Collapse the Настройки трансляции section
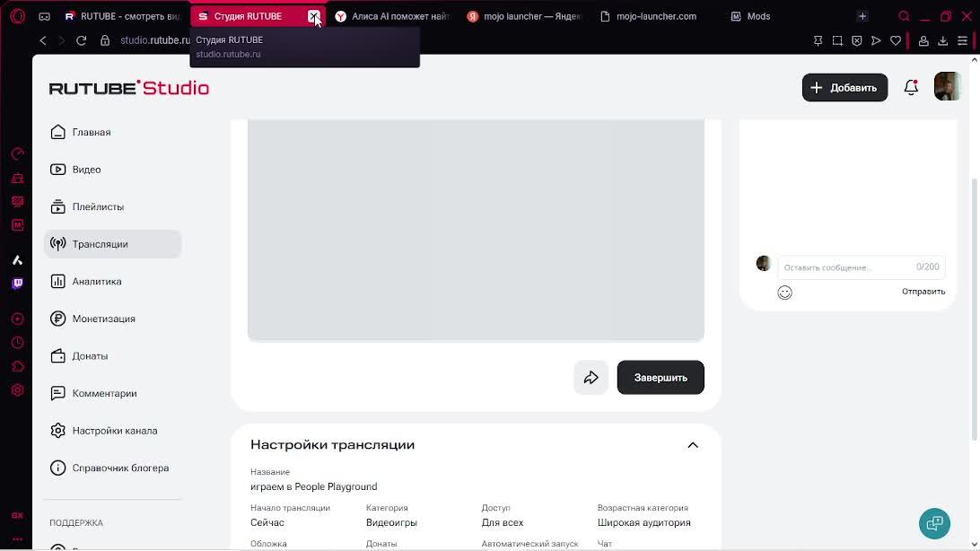The height and width of the screenshot is (551, 980). (693, 445)
